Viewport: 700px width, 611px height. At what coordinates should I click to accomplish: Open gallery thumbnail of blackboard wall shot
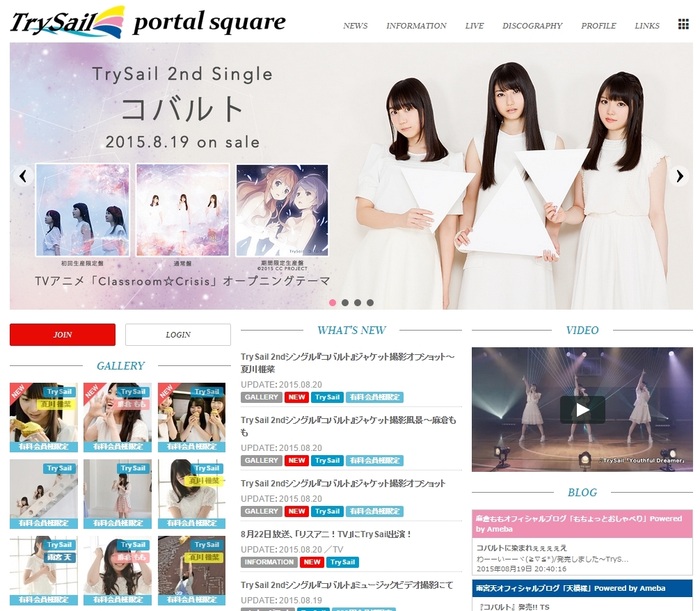point(191,571)
